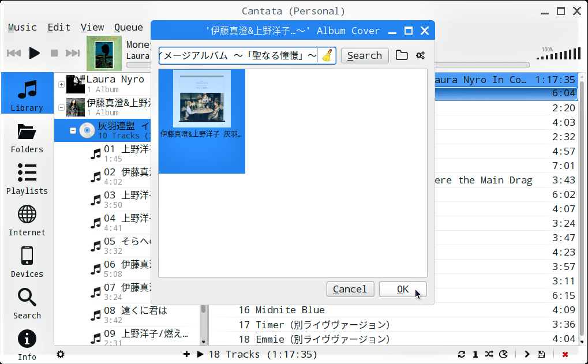Switch to Playlists in the sidebar
The width and height of the screenshot is (588, 364).
[x=27, y=179]
